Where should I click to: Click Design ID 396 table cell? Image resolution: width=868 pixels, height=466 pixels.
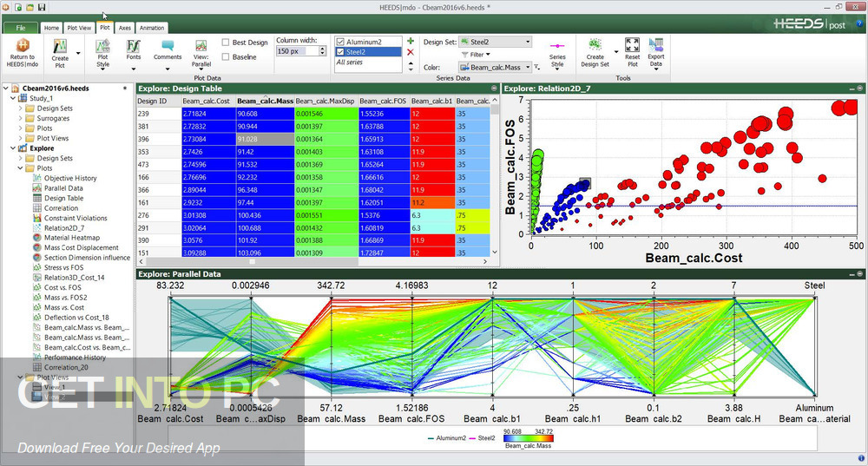(x=159, y=139)
